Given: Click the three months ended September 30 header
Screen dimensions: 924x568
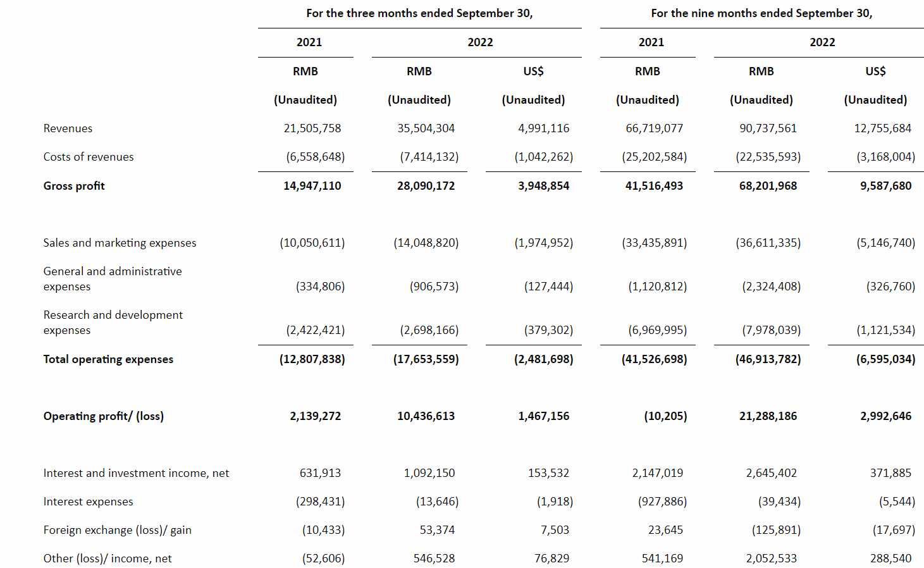Looking at the screenshot, I should [419, 13].
